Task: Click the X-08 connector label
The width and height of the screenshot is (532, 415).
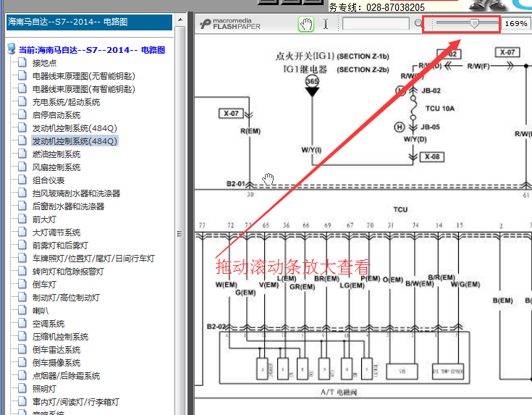Action: click(432, 157)
